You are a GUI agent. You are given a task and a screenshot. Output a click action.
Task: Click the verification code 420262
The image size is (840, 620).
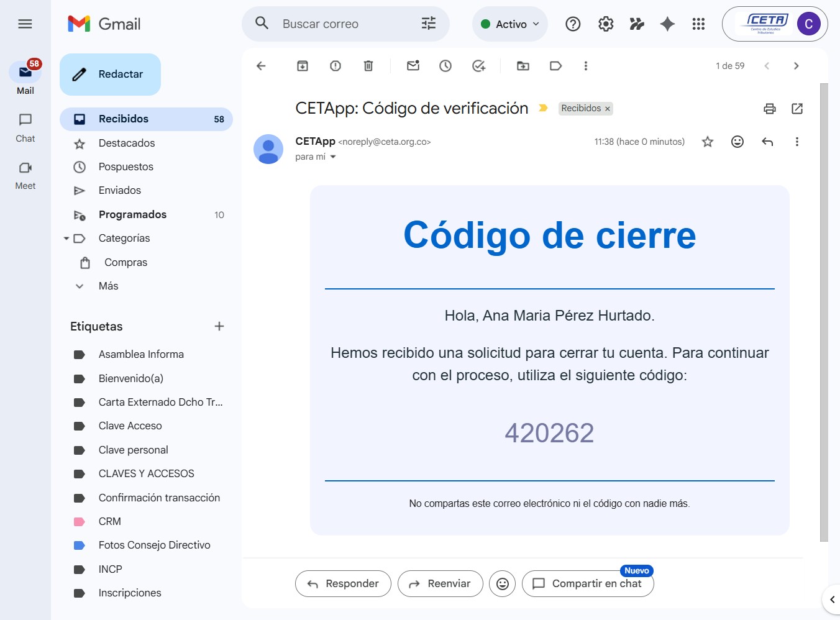(549, 433)
